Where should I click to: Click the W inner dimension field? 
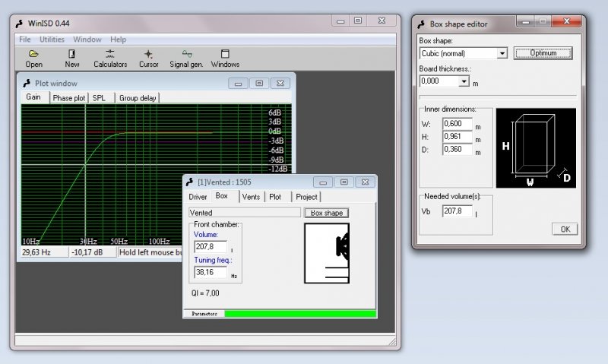(x=458, y=124)
